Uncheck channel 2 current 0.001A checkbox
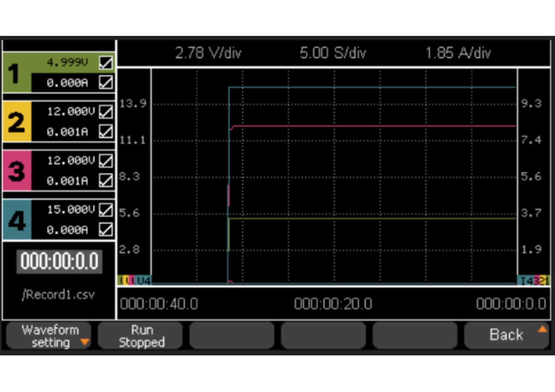 (106, 132)
